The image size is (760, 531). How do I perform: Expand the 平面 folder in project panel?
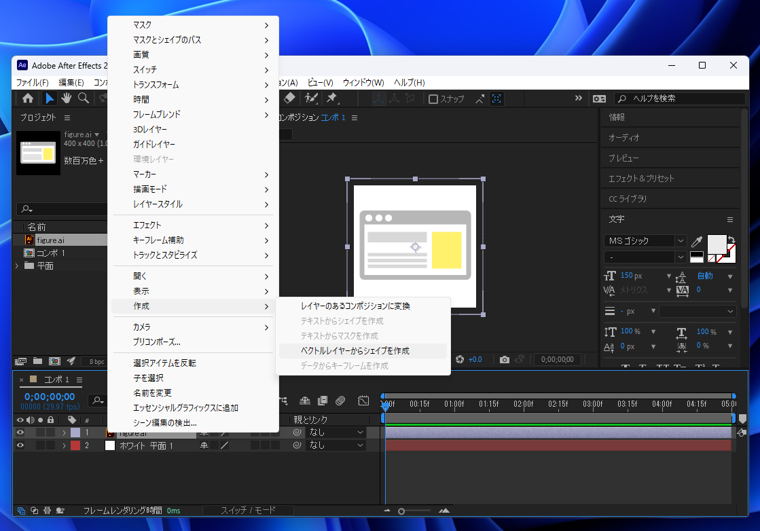17,266
